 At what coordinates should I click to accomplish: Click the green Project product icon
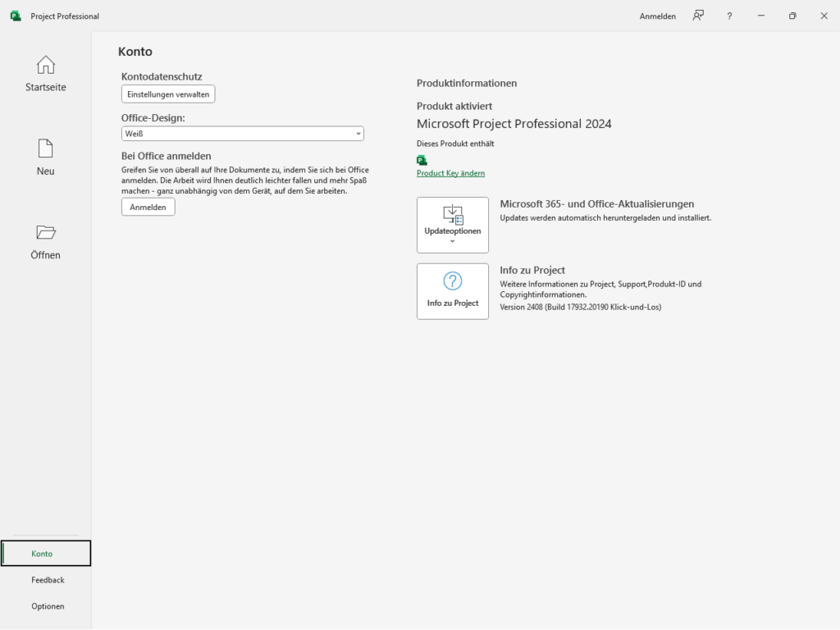tap(422, 160)
